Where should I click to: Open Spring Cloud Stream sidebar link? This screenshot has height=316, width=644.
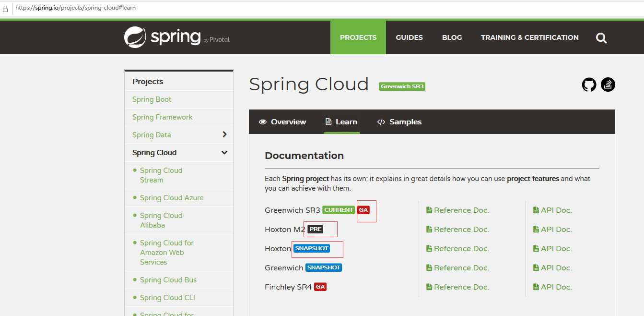(161, 175)
